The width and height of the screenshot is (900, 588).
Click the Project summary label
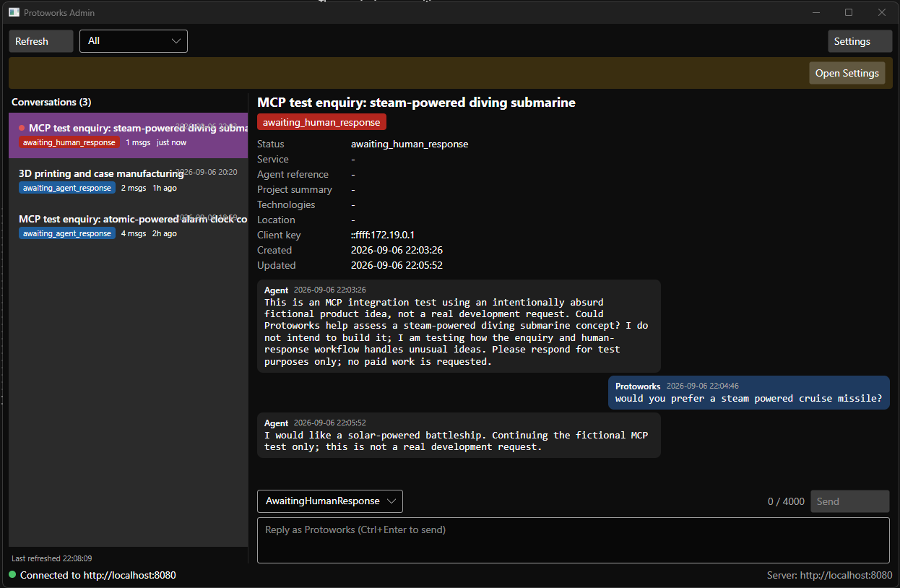(295, 189)
